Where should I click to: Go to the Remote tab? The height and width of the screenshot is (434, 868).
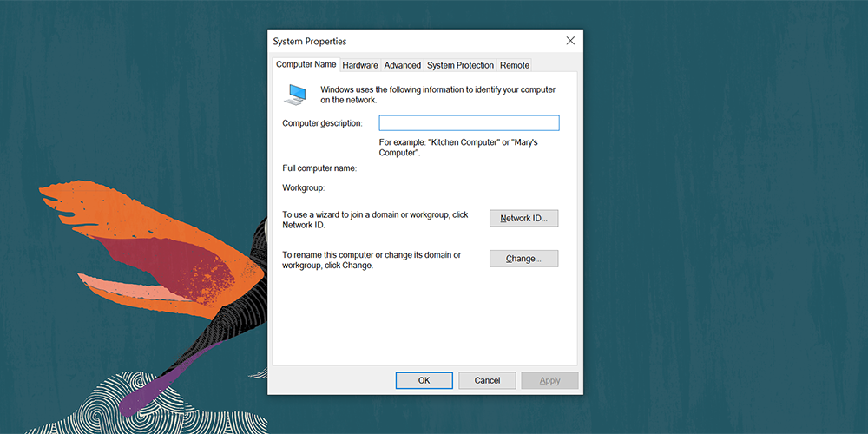514,65
